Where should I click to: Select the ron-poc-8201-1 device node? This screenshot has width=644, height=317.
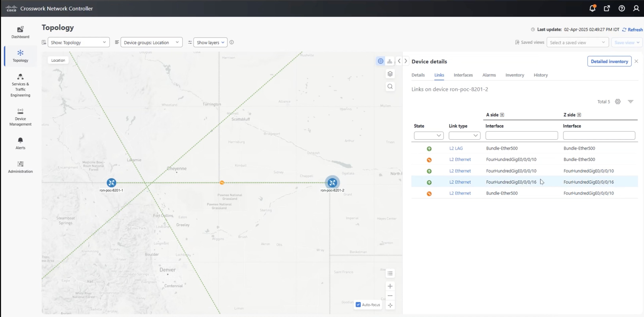(x=111, y=183)
